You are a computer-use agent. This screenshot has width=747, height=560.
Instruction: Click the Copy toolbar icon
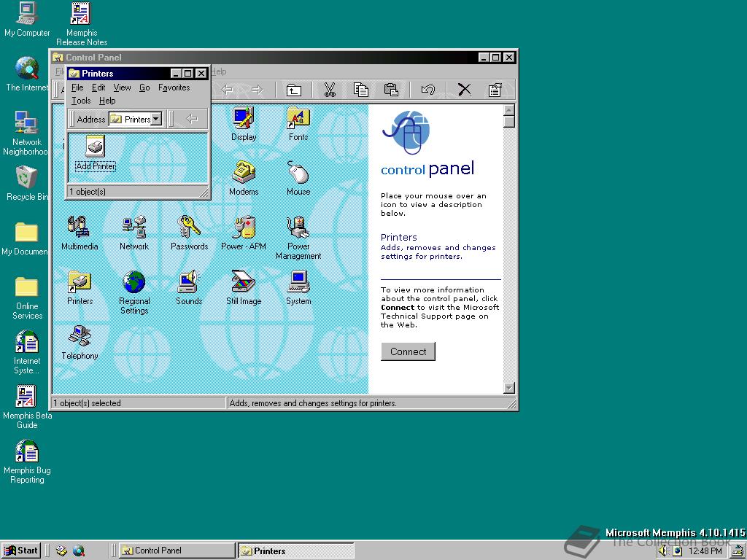tap(360, 90)
